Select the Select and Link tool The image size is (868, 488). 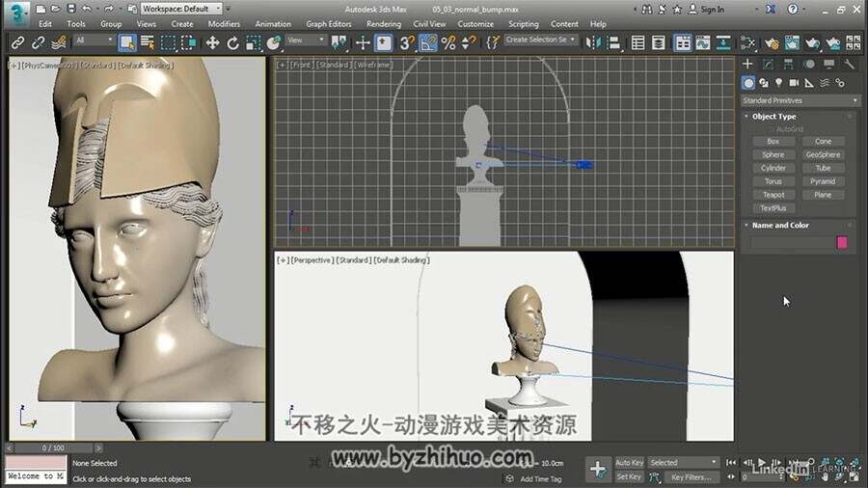point(17,42)
